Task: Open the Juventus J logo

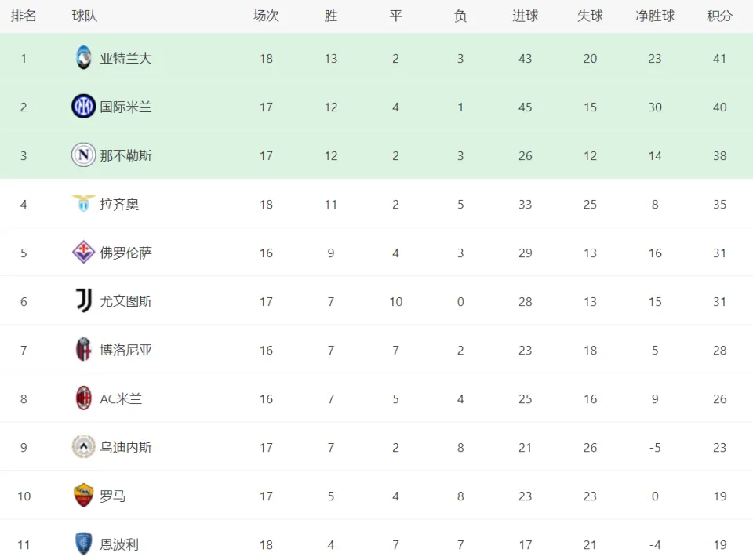Action: [84, 300]
